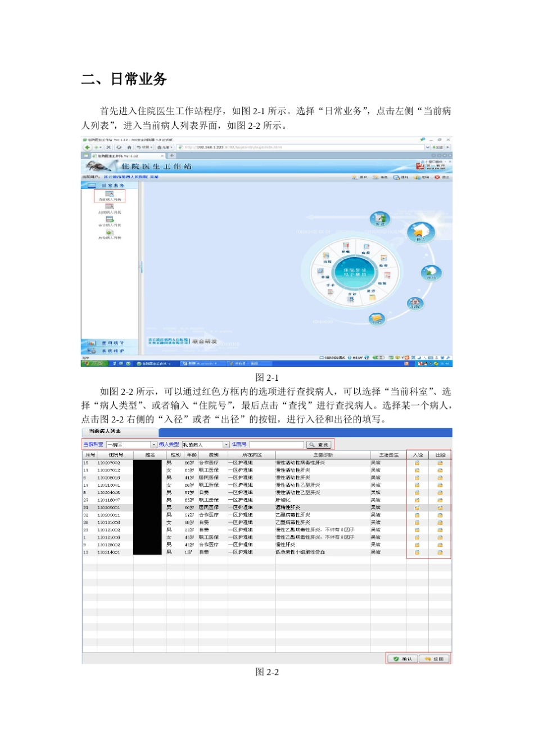534x756 pixels.
Task: Click the 密码 password icon in header
Action: 421,177
